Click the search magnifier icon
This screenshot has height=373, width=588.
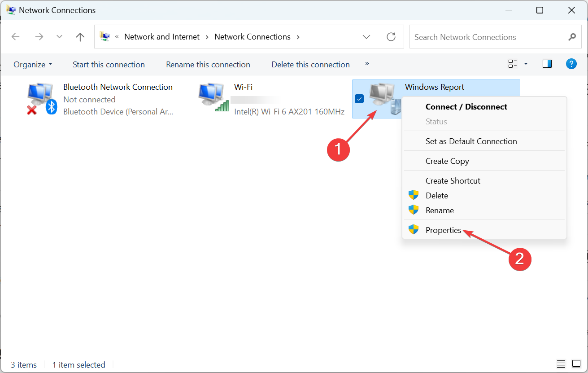pyautogui.click(x=572, y=37)
